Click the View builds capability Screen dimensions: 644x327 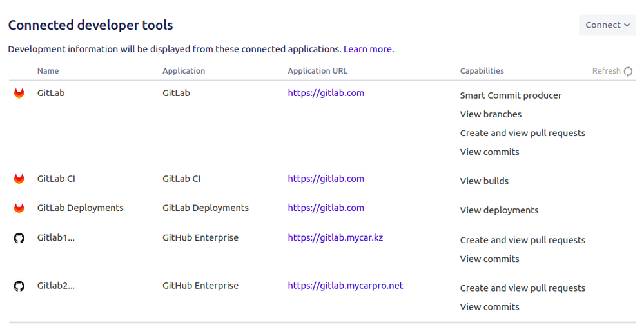pos(484,181)
